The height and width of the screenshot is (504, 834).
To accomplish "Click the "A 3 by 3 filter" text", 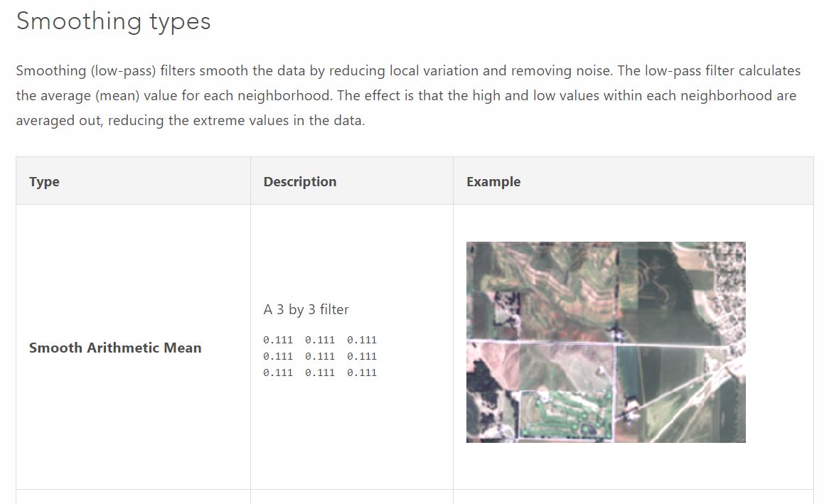I will point(306,309).
